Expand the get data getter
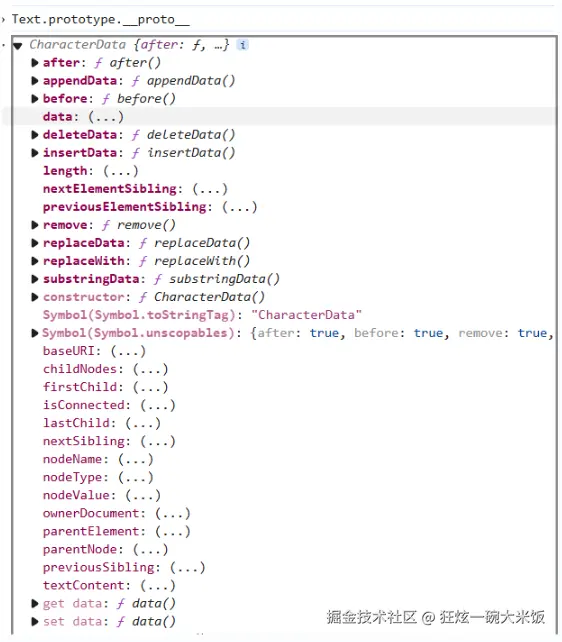The width and height of the screenshot is (562, 642). 35,604
